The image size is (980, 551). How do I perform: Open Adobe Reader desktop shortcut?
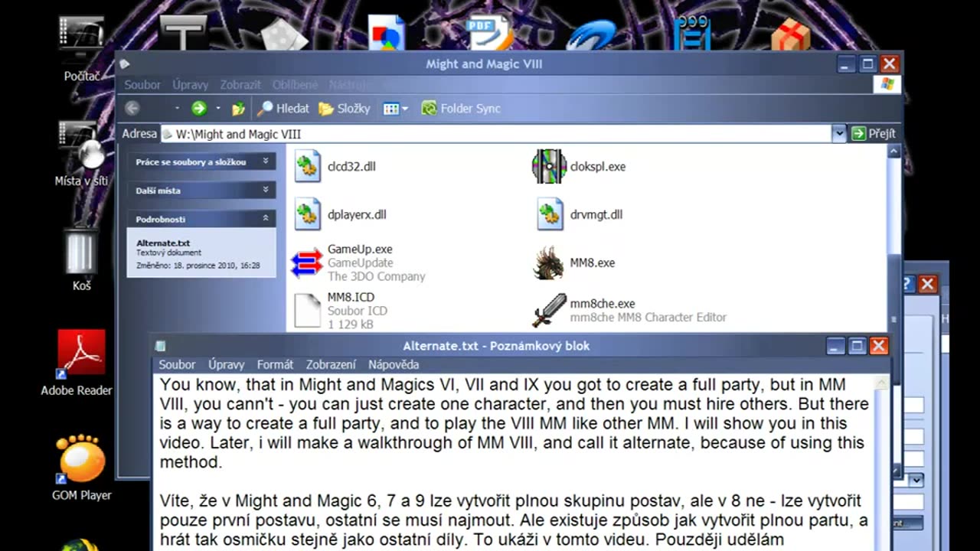(x=77, y=363)
